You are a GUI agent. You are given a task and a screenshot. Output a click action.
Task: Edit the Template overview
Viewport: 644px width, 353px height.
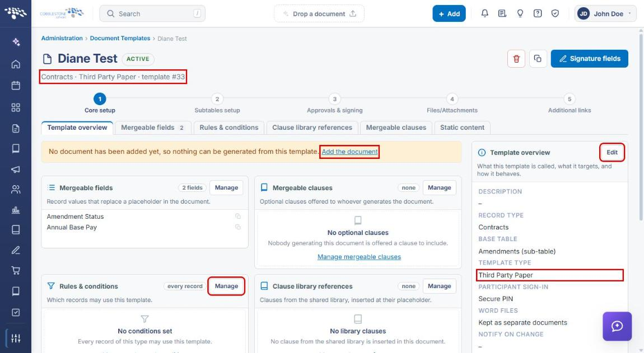612,152
